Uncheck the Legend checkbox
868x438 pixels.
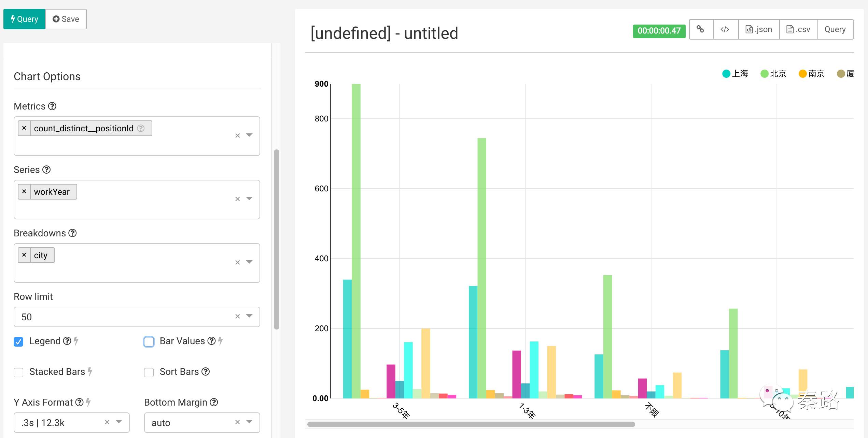[18, 341]
